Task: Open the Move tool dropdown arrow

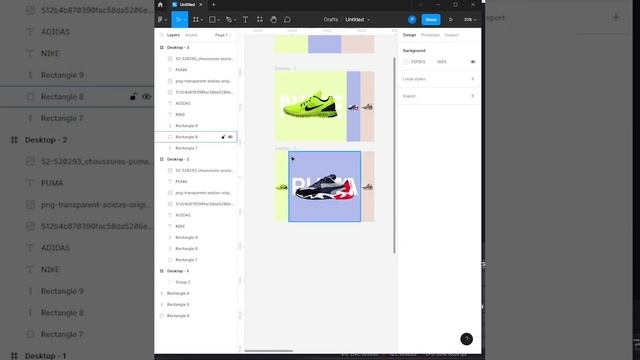Action: (184, 20)
